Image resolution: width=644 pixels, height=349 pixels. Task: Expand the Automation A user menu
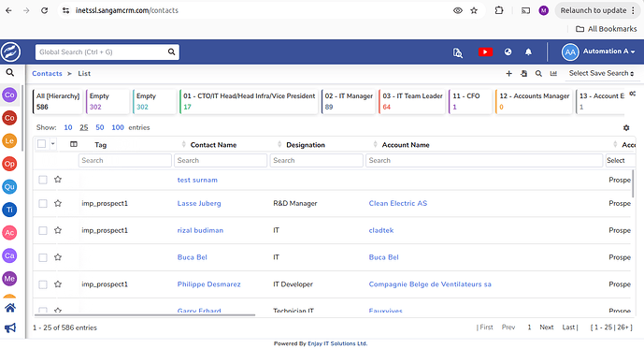[609, 51]
